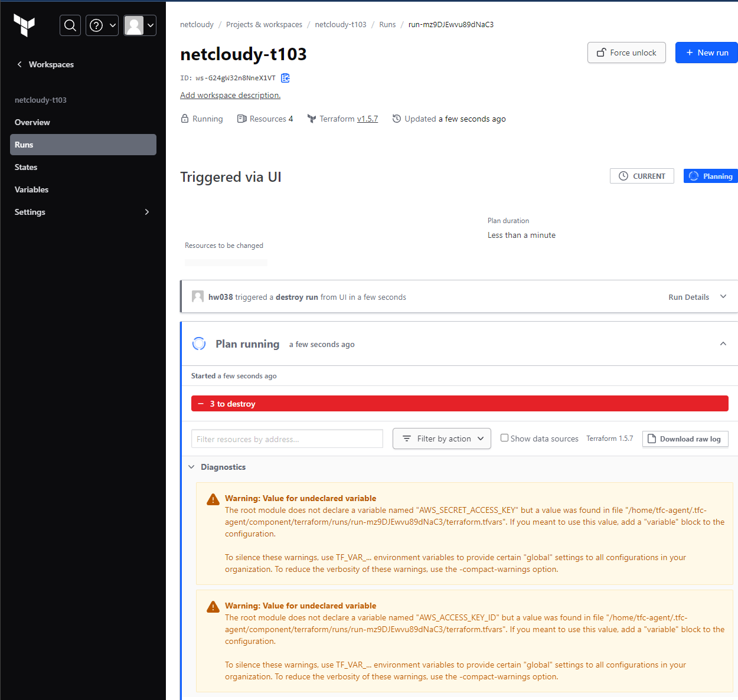Open States in the sidebar
The image size is (738, 700).
tap(83, 167)
